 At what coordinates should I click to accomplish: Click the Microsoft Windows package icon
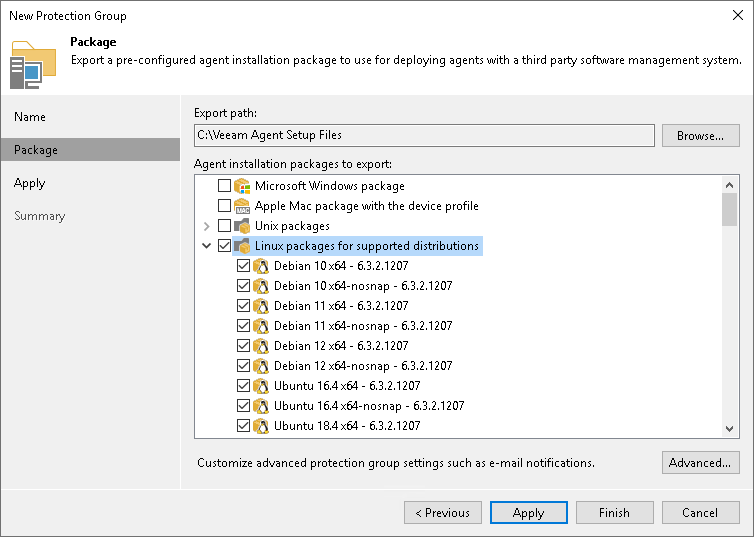pos(242,186)
